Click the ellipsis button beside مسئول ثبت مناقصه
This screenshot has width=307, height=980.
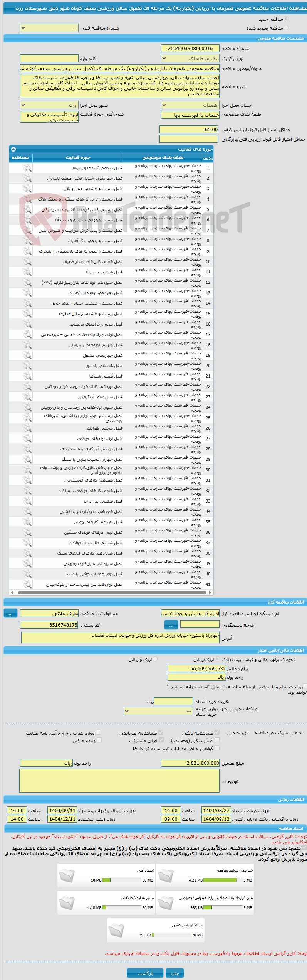click(11, 613)
